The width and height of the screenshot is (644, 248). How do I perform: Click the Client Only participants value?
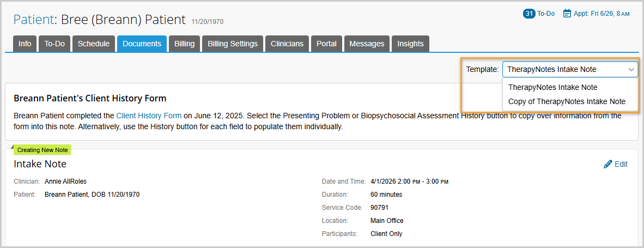386,234
